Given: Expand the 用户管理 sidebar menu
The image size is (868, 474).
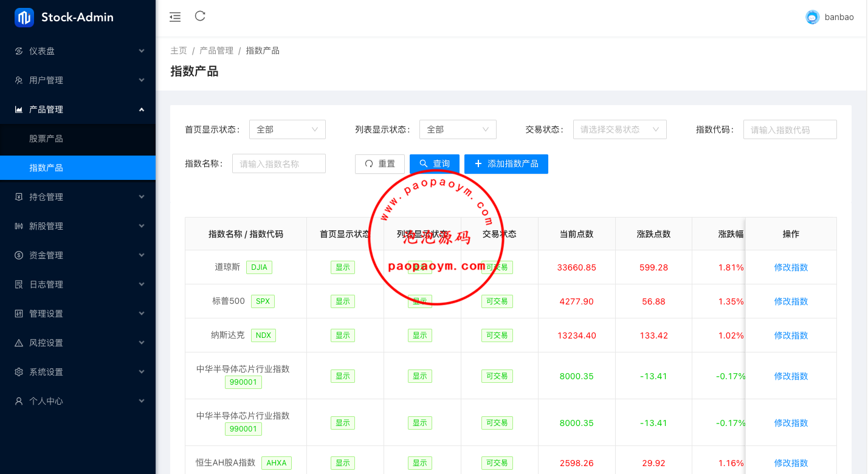Looking at the screenshot, I should pos(78,80).
